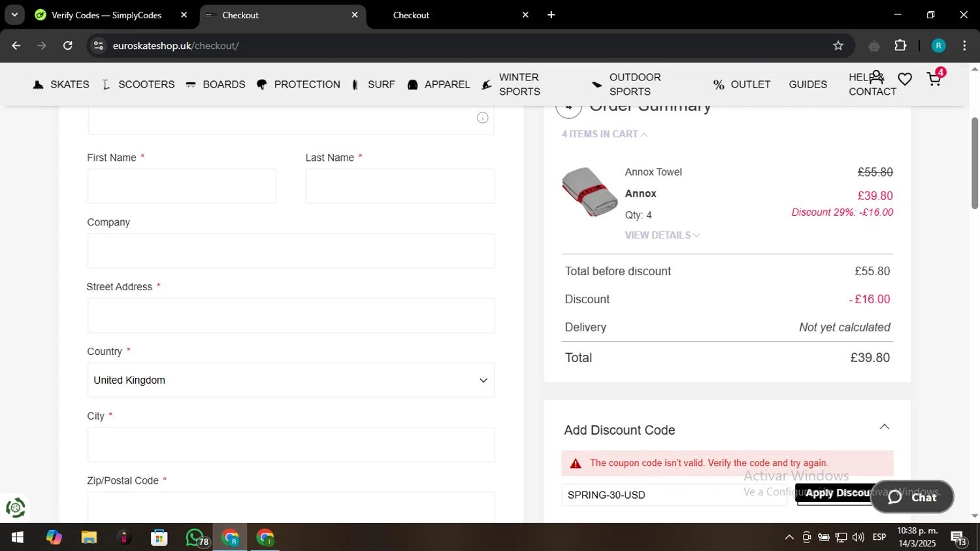
Task: Open tab search dropdown arrow
Action: tap(14, 15)
